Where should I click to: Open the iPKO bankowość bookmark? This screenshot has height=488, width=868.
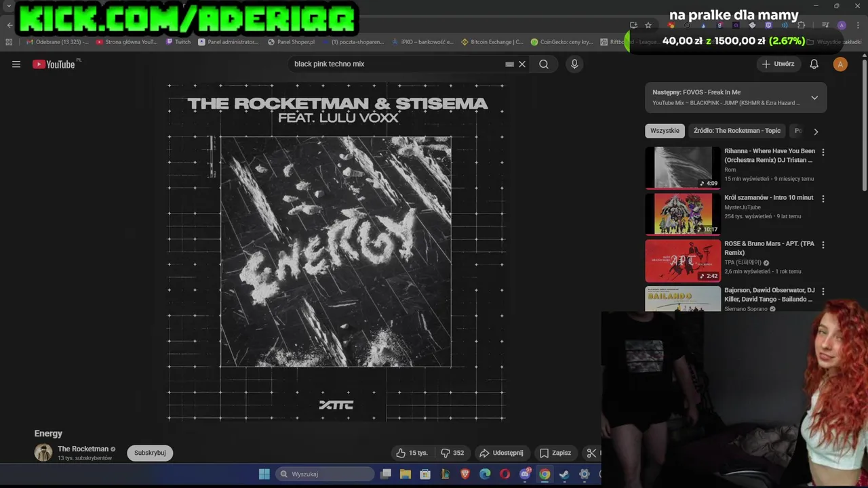pos(422,42)
